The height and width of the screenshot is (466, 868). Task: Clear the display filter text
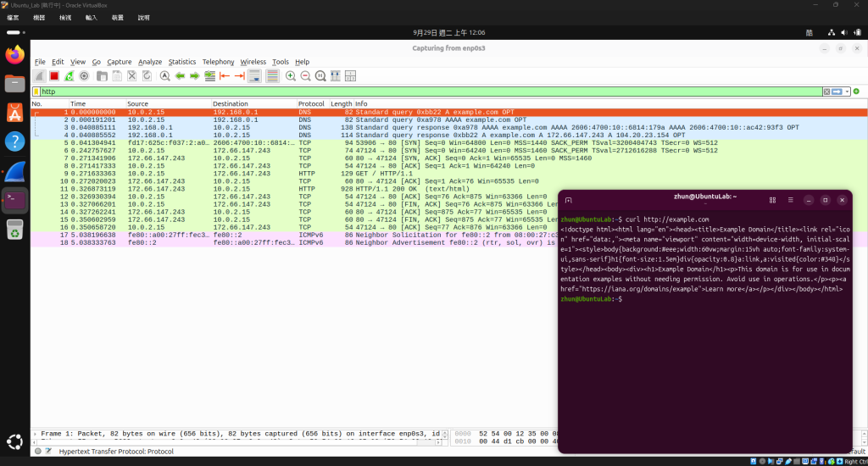coord(826,92)
